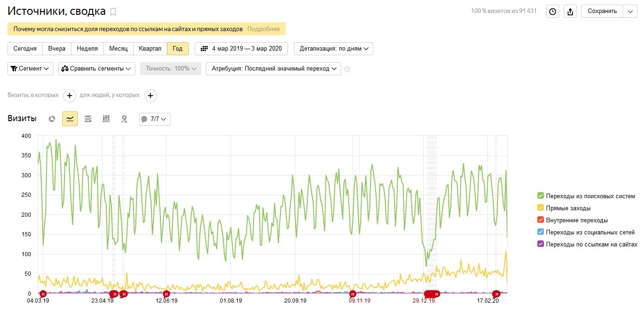The image size is (644, 330).
Task: Click the date range 4 мар 2019 — 3 мар 2020
Action: point(241,49)
